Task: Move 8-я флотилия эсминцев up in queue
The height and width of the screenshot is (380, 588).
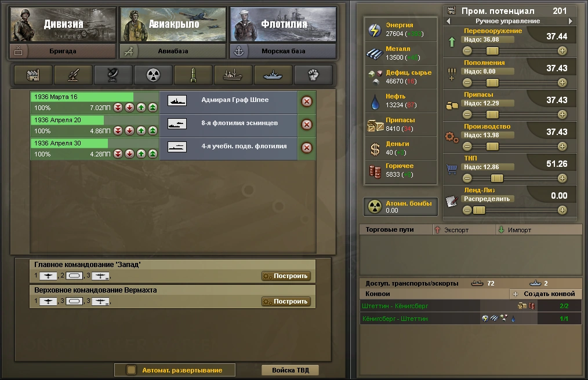Action: [141, 131]
